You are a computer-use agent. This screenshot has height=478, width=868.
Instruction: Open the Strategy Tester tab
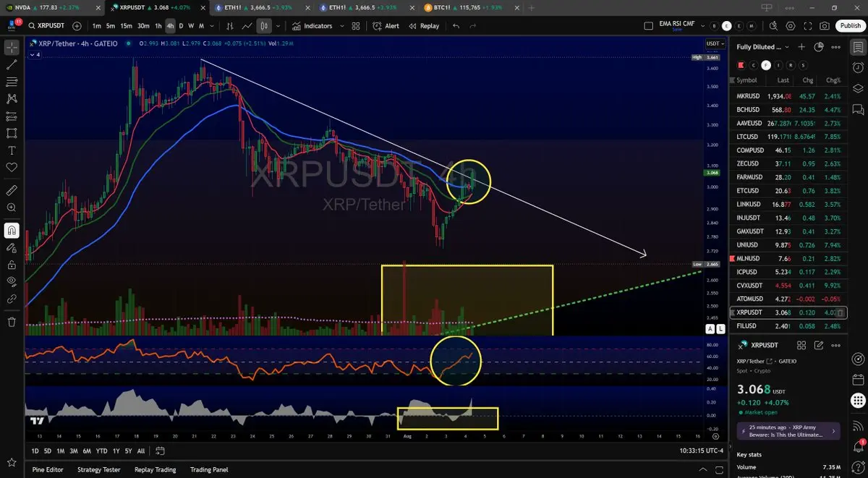tap(98, 469)
